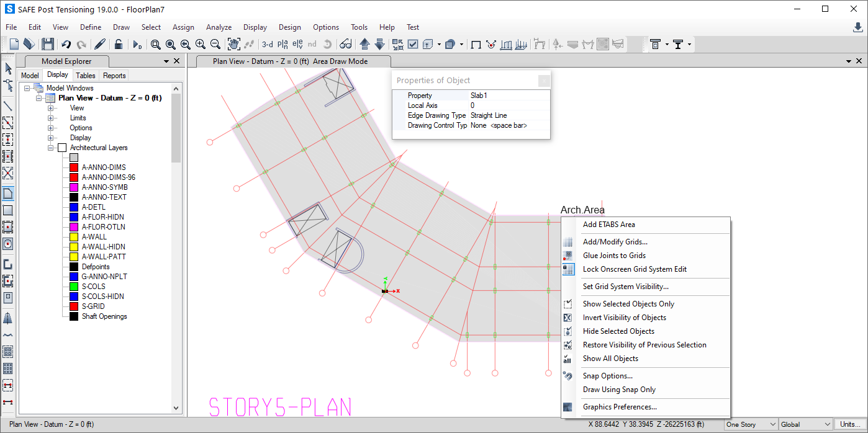Image resolution: width=868 pixels, height=433 pixels.
Task: Open the One Story dropdown
Action: [774, 424]
